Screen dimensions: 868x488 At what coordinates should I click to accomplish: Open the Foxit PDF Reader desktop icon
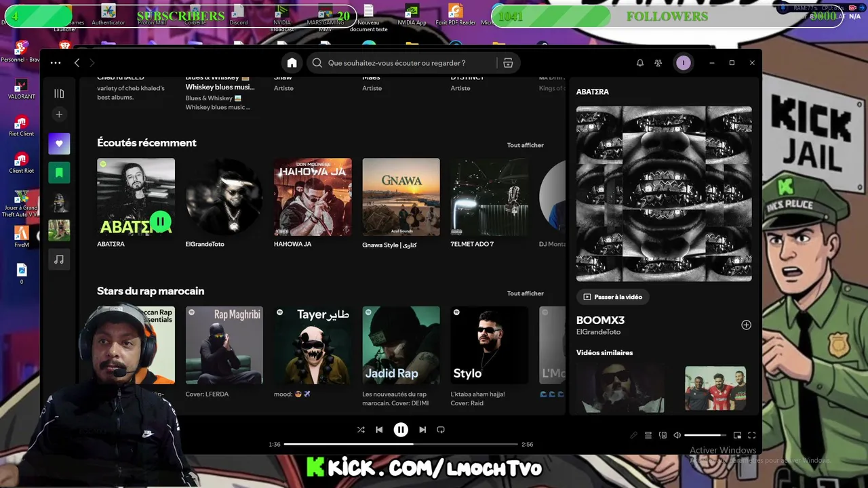pyautogui.click(x=456, y=15)
